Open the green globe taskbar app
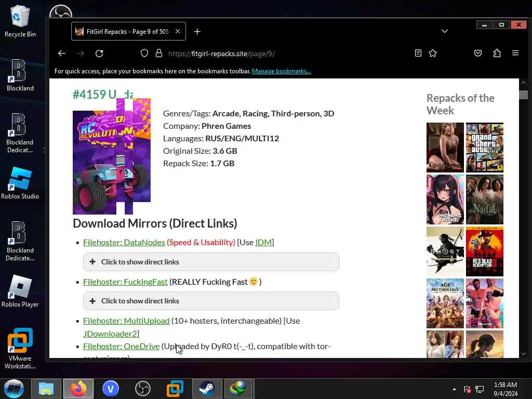Screen dimensions: 532x399 (x=239, y=389)
